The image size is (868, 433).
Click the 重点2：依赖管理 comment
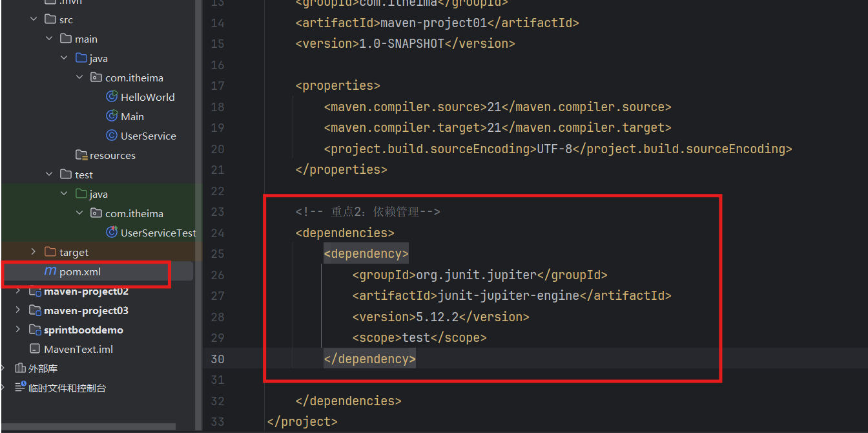[367, 211]
